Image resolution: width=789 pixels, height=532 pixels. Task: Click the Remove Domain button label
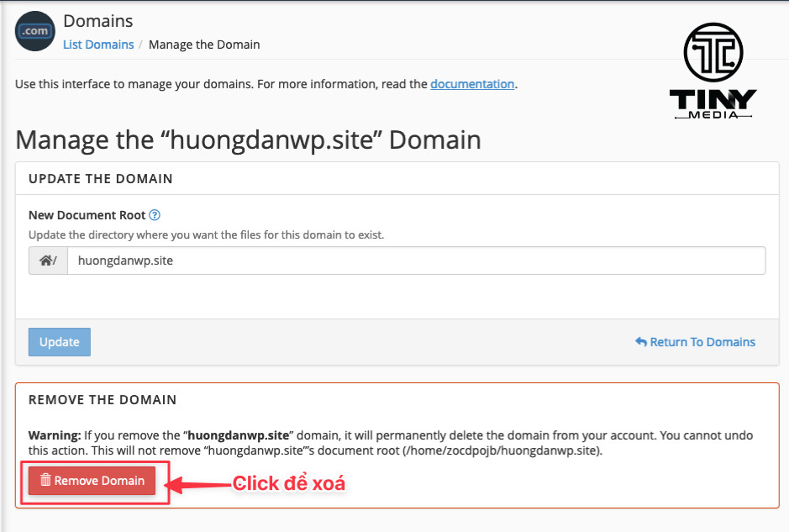click(99, 481)
